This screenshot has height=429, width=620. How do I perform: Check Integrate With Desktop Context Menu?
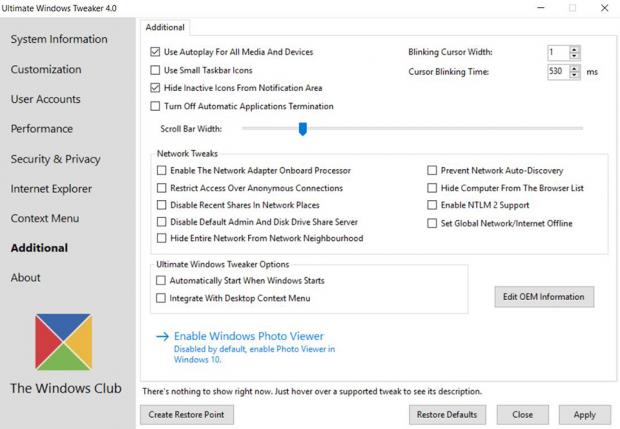pos(161,298)
